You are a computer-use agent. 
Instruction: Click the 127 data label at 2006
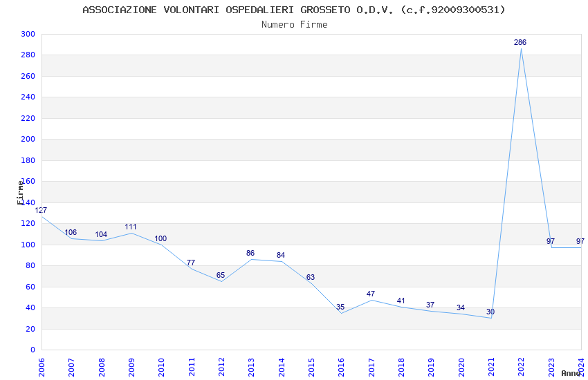(41, 210)
